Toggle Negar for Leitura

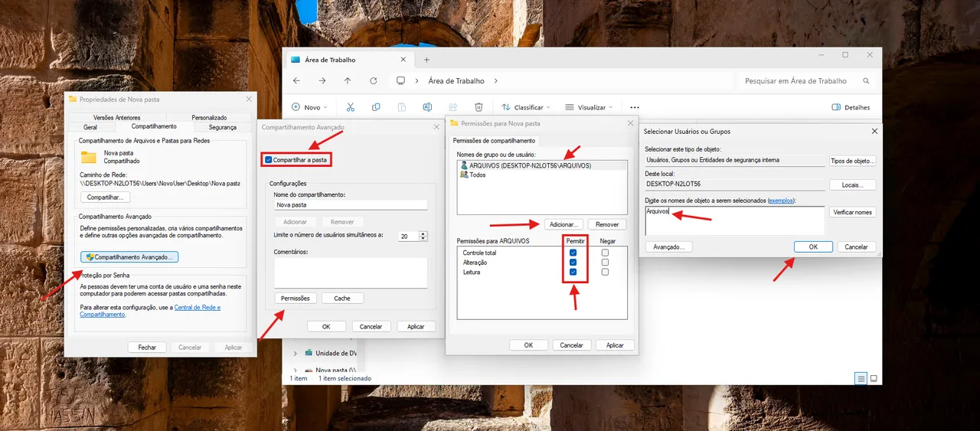[605, 272]
